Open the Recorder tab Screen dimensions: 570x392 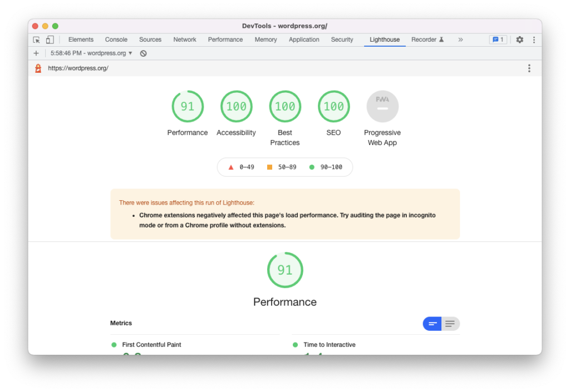[x=427, y=40]
